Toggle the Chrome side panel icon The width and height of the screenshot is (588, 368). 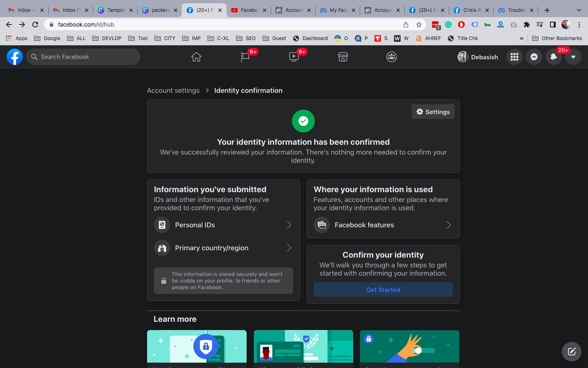click(553, 25)
